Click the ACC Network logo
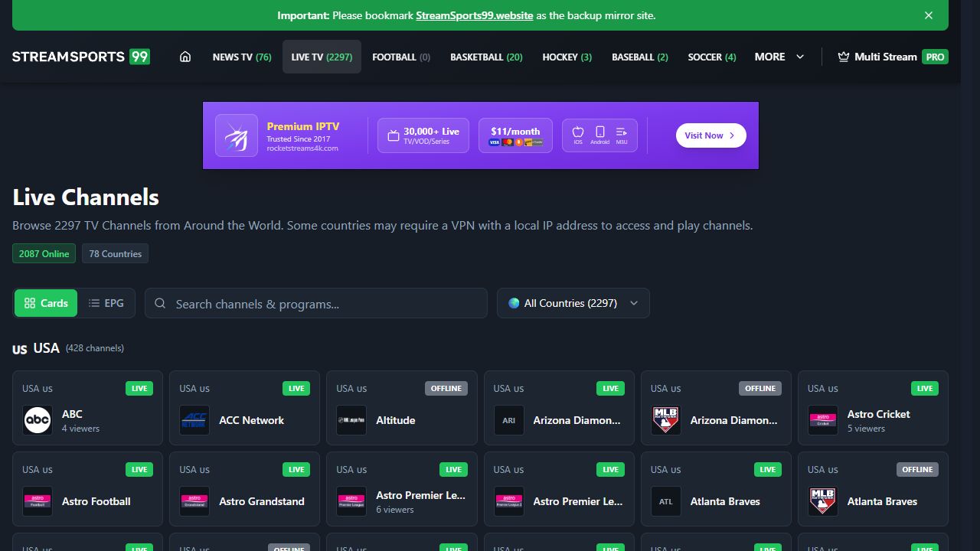The height and width of the screenshot is (551, 980). click(x=194, y=420)
